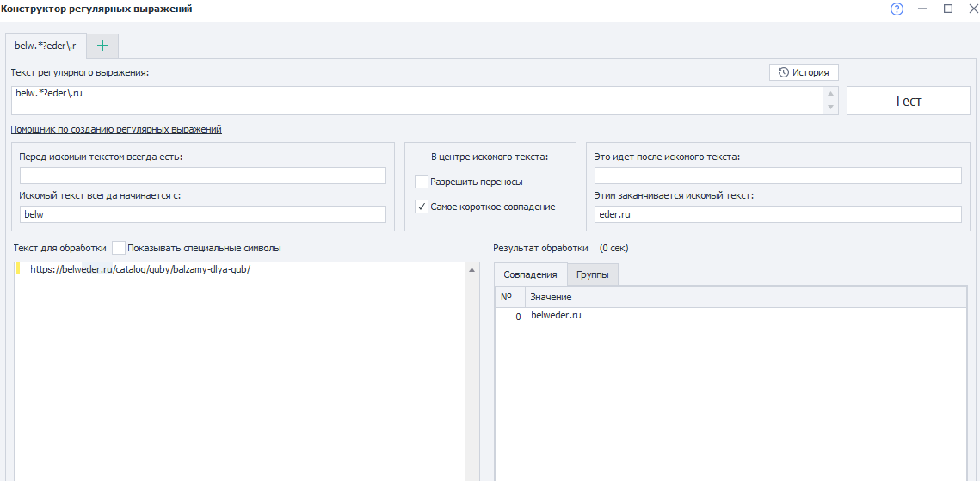The height and width of the screenshot is (481, 980).
Task: Select the belw.*?eder\.r expression tab
Action: tap(46, 46)
